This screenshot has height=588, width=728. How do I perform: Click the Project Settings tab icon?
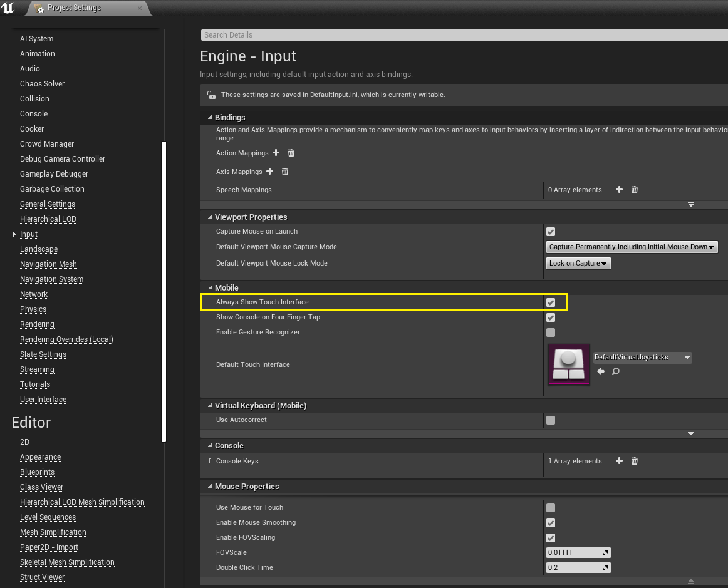[39, 8]
